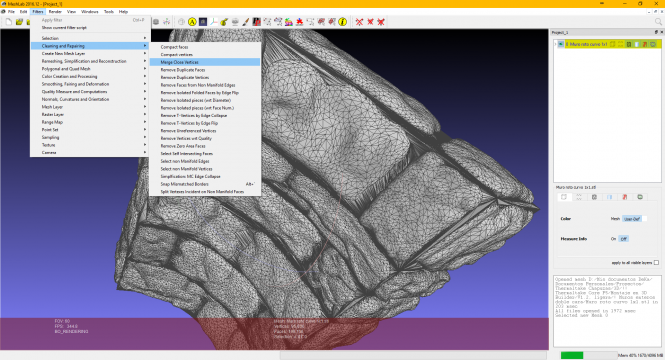
Task: Expand the Selection filter submenu
Action: [x=90, y=38]
